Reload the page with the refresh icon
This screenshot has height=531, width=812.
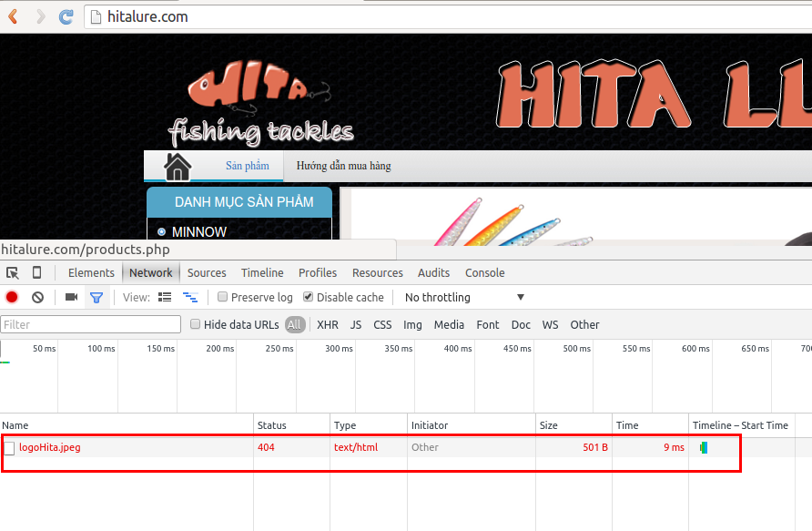click(66, 16)
